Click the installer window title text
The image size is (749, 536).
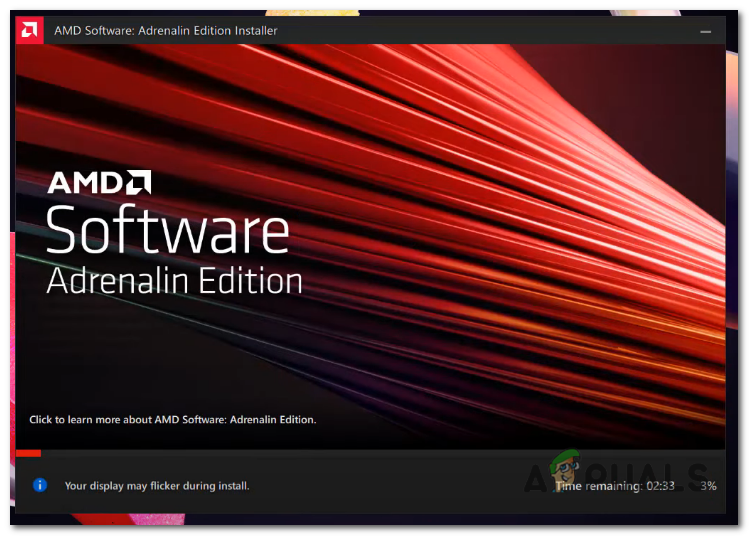click(x=165, y=31)
